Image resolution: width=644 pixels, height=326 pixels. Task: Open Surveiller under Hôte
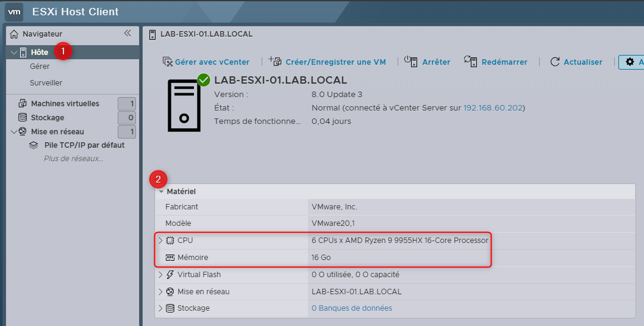[x=46, y=82]
